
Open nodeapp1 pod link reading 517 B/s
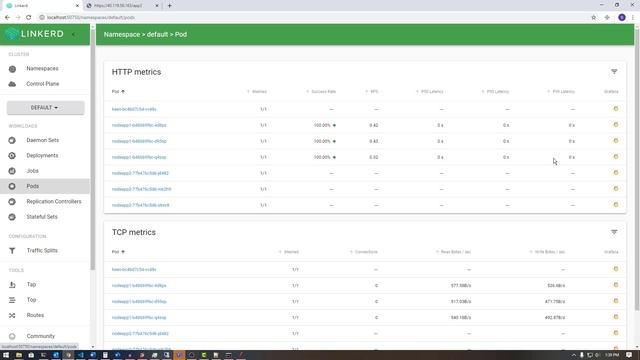139,302
